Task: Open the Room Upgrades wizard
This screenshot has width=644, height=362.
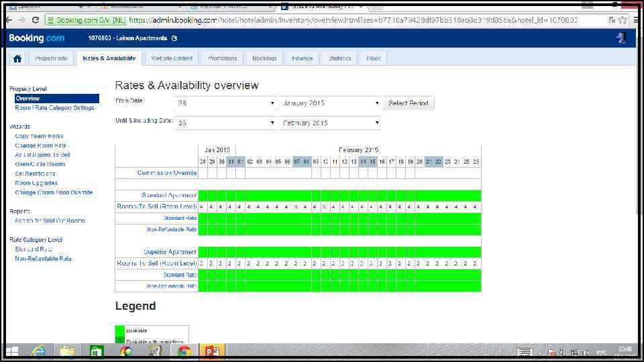Action: (x=36, y=183)
